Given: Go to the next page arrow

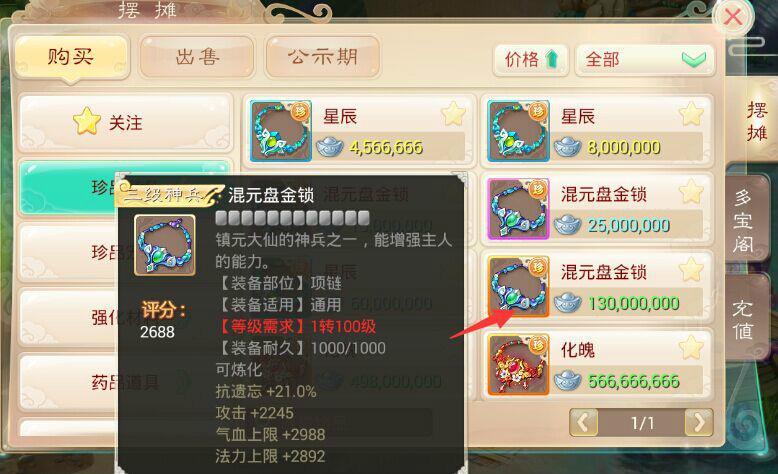Looking at the screenshot, I should (699, 423).
